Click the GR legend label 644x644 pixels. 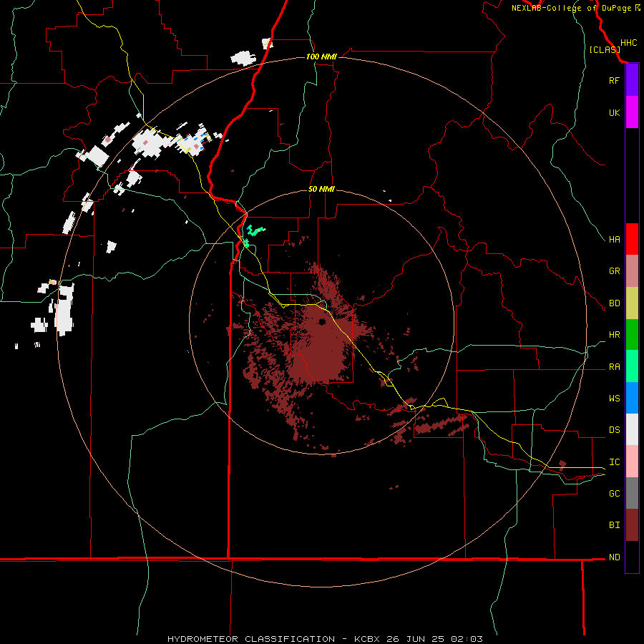point(614,271)
